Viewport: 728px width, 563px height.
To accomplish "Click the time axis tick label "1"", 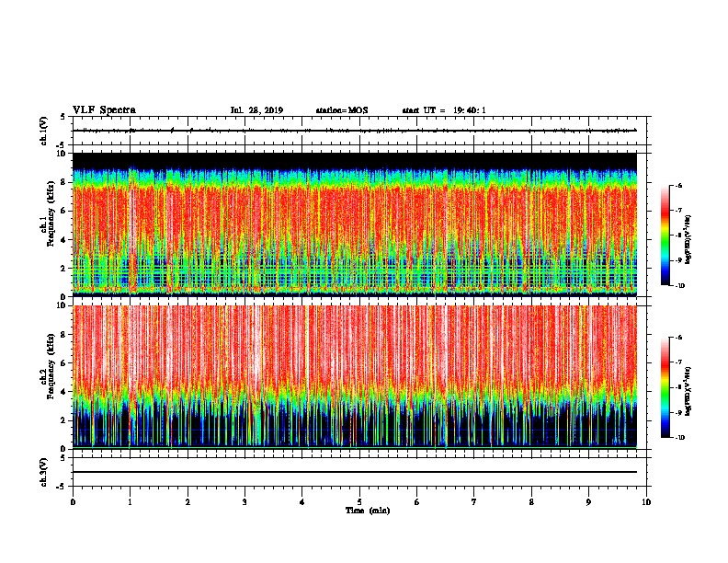I will (130, 501).
